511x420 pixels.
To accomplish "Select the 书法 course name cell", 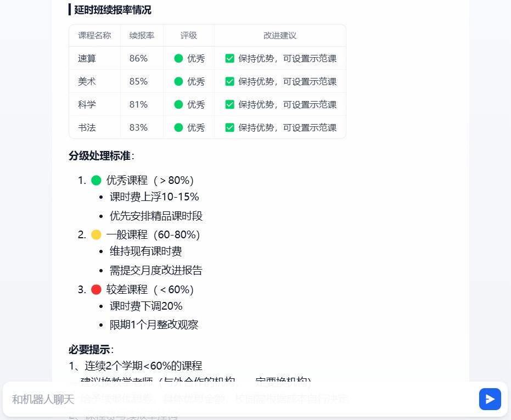I will [86, 127].
